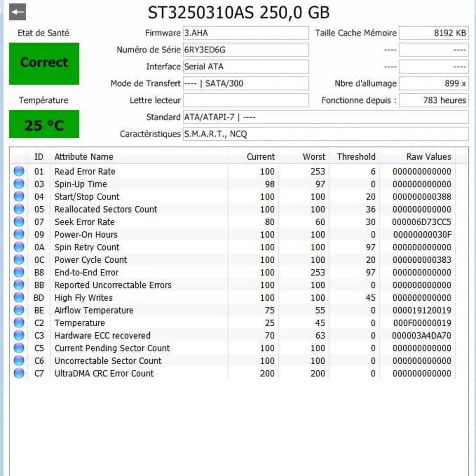Click the status icon for Hardware ECC recovered
The image size is (476, 476).
point(19,336)
